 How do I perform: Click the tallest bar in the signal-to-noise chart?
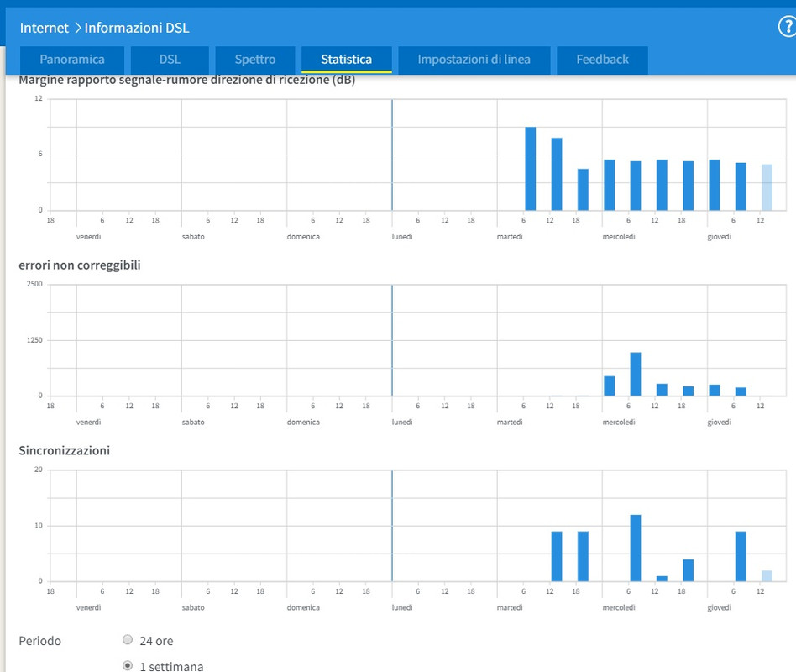530,169
